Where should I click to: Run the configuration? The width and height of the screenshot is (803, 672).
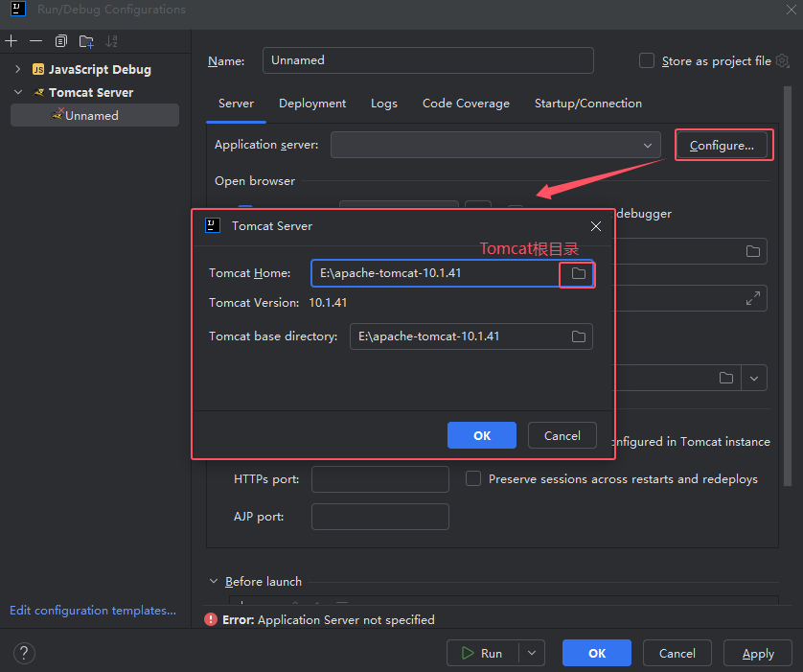tap(482, 653)
